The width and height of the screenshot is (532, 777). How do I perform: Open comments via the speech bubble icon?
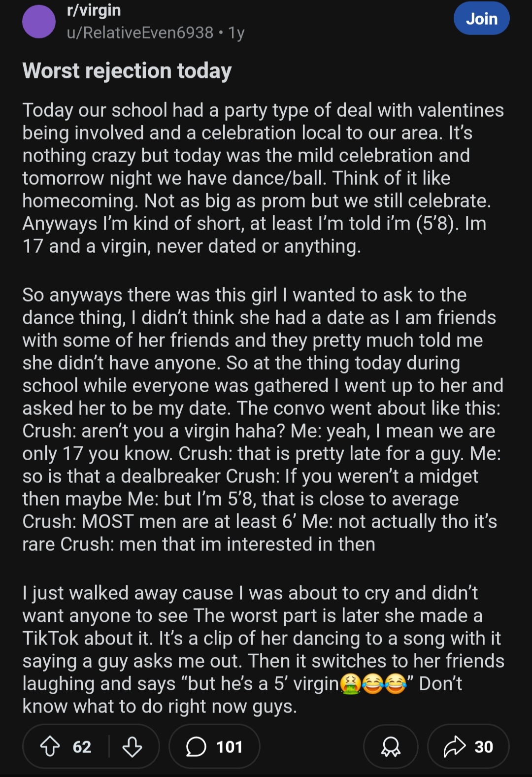pyautogui.click(x=196, y=746)
